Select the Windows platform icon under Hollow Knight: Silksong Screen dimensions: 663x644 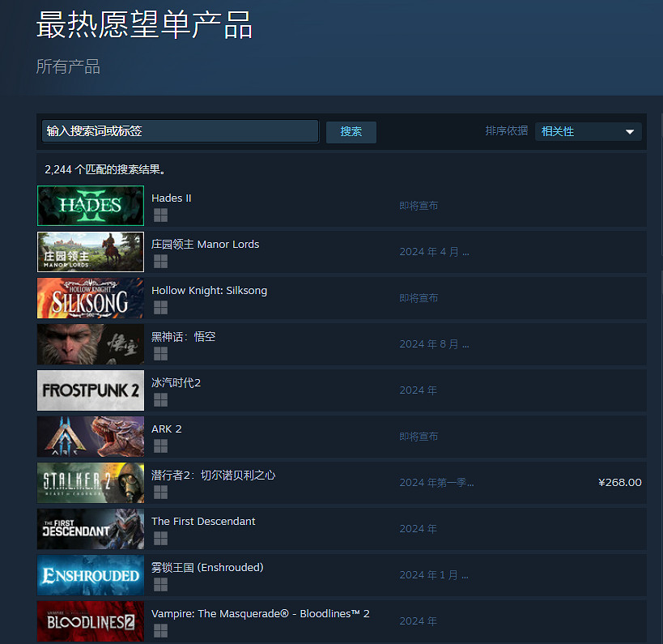(x=160, y=308)
